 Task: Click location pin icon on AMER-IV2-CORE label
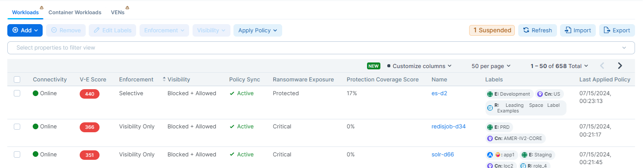pyautogui.click(x=490, y=139)
